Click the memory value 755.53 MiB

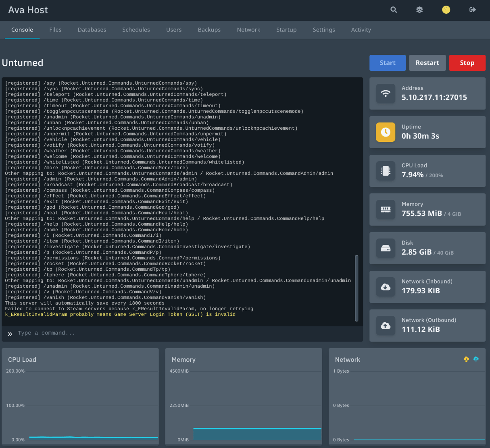click(422, 214)
